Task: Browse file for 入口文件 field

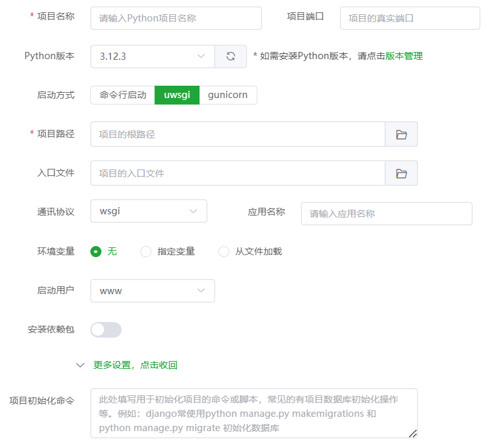Action: click(401, 173)
